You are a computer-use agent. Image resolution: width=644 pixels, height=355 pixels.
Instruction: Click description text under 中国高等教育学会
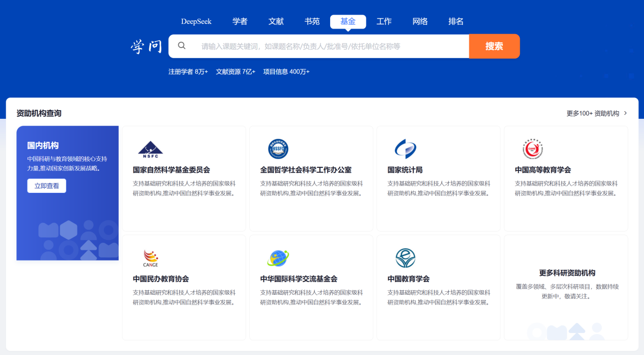pos(567,188)
